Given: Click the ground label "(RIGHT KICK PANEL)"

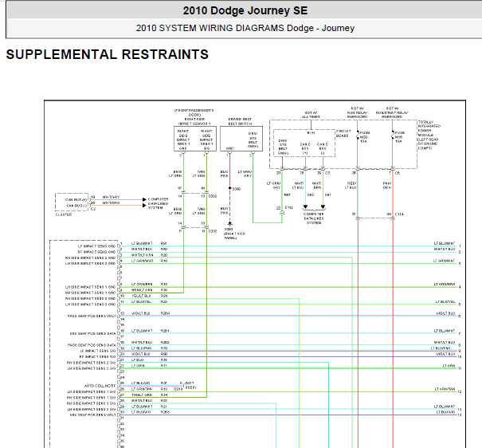Looking at the screenshot, I should 234,236.
